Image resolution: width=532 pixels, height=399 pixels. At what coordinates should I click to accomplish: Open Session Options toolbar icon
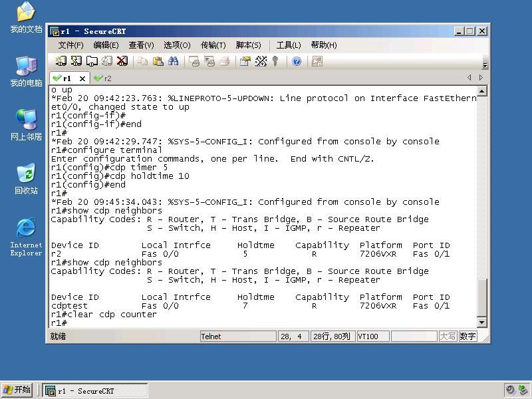coord(245,61)
